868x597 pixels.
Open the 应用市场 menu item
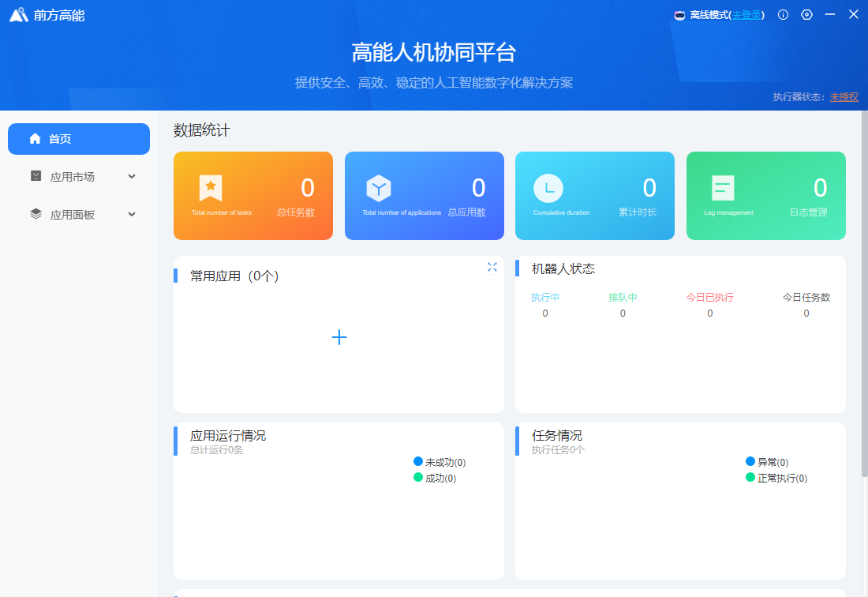point(72,177)
